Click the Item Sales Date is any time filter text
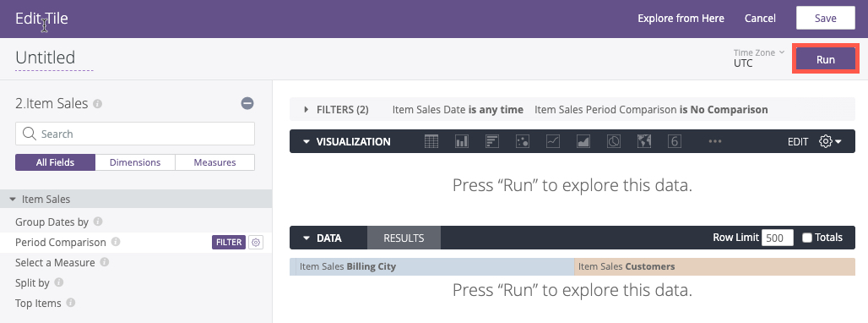The width and height of the screenshot is (868, 323). pos(458,110)
